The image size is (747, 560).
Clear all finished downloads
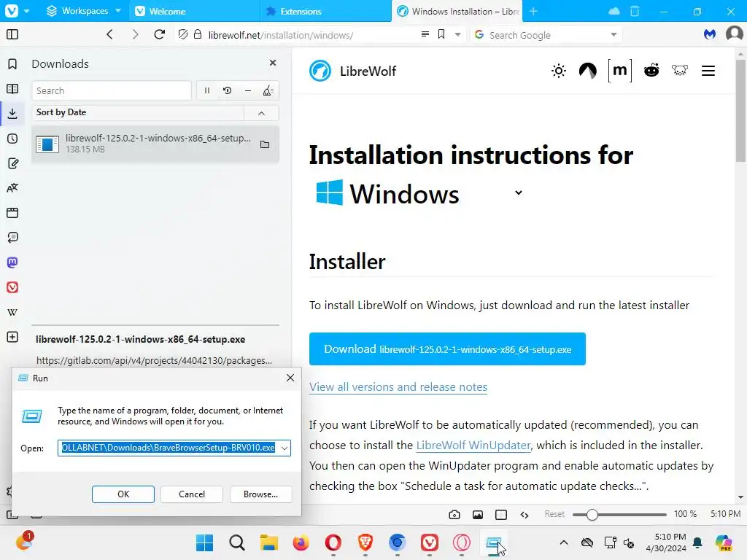(268, 90)
